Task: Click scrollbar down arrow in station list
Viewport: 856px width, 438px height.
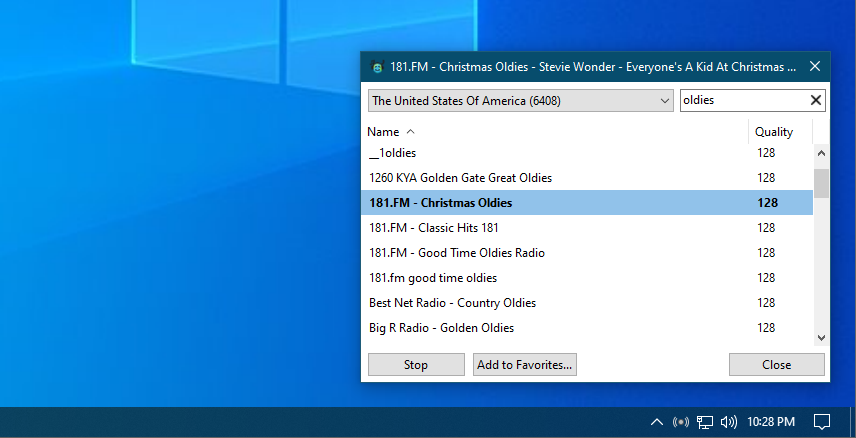Action: point(821,338)
